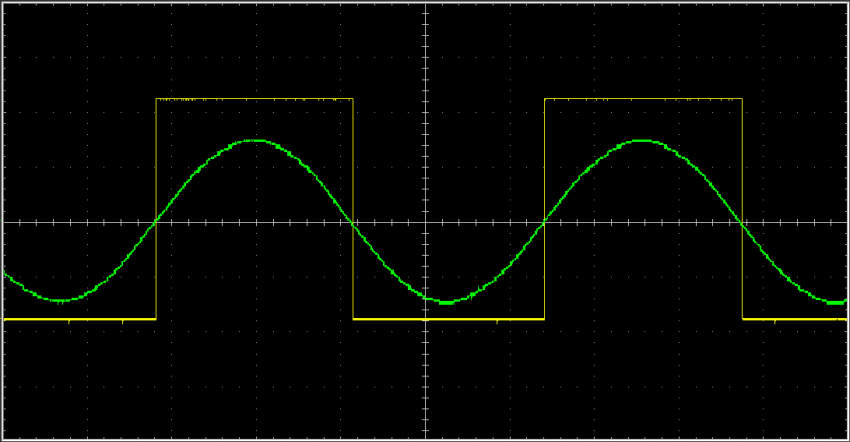
Task: Click the first falling edge of the yellow square wave
Action: (353, 210)
